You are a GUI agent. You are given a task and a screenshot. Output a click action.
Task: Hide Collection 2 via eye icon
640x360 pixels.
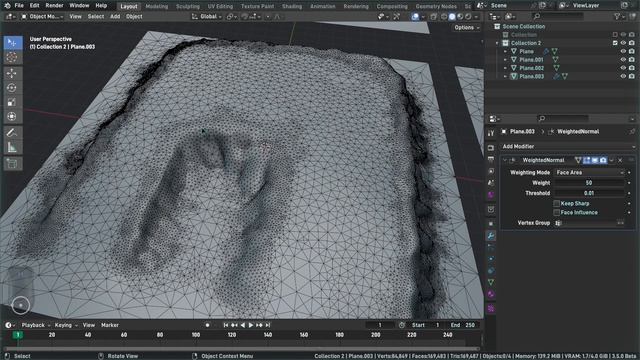[623, 43]
